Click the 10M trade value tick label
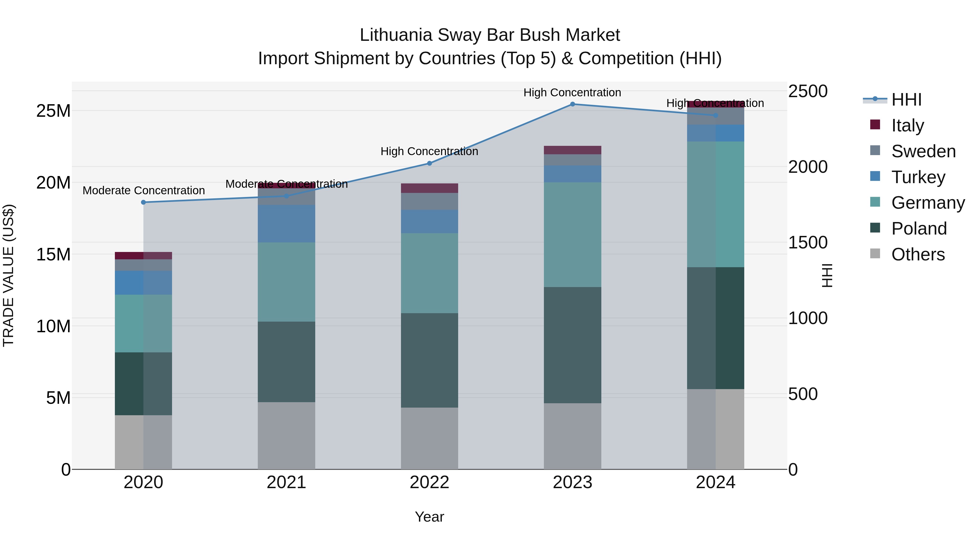The width and height of the screenshot is (980, 551). coord(53,326)
